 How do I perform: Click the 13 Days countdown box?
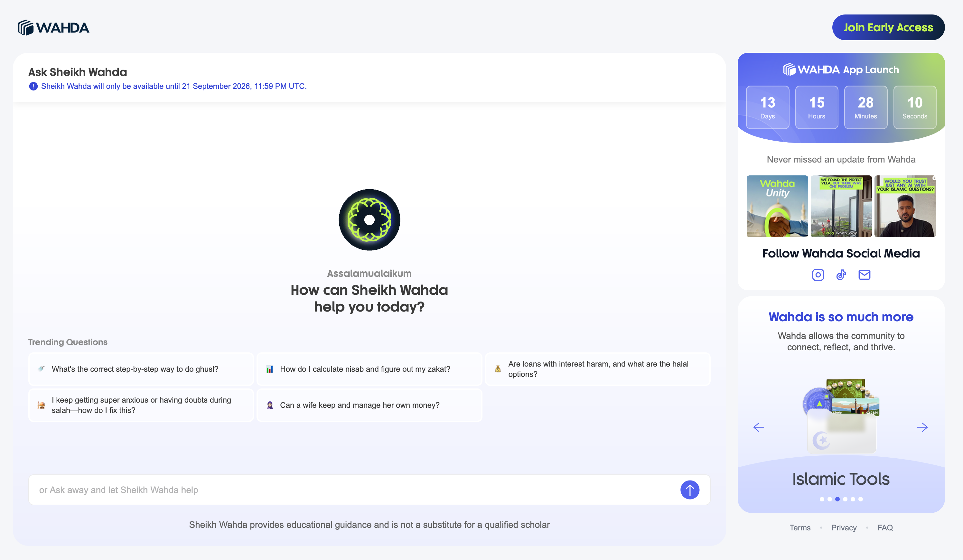point(767,107)
